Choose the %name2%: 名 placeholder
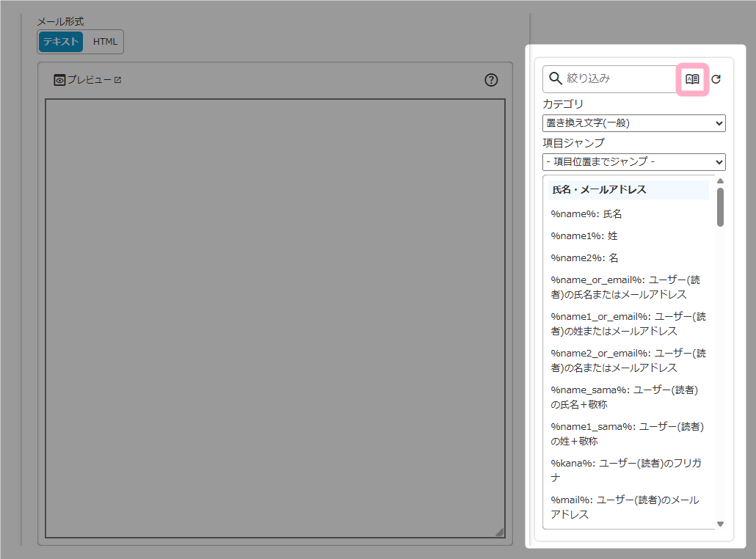 tap(584, 258)
